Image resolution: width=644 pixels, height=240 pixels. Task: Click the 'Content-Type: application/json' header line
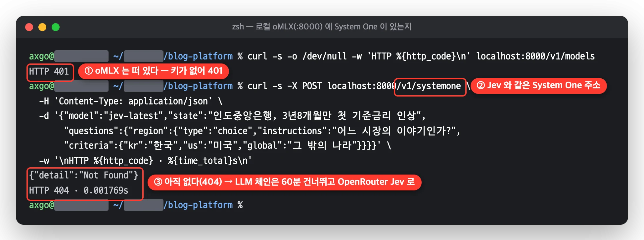pos(130,101)
